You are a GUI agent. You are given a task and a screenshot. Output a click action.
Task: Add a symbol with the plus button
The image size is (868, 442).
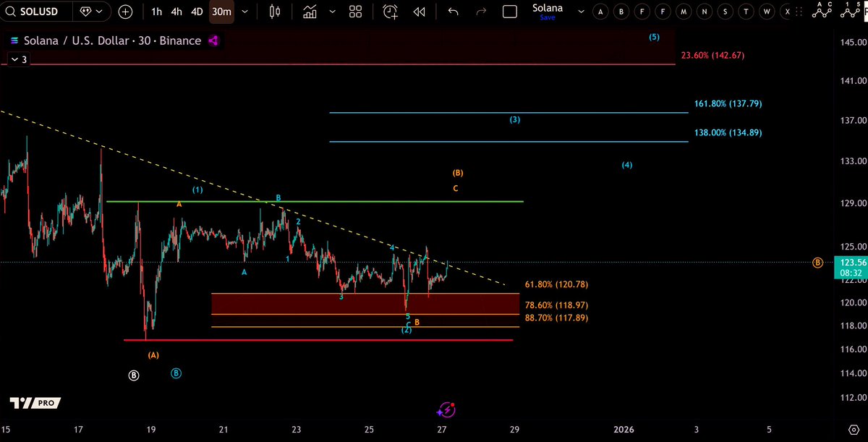pos(126,12)
